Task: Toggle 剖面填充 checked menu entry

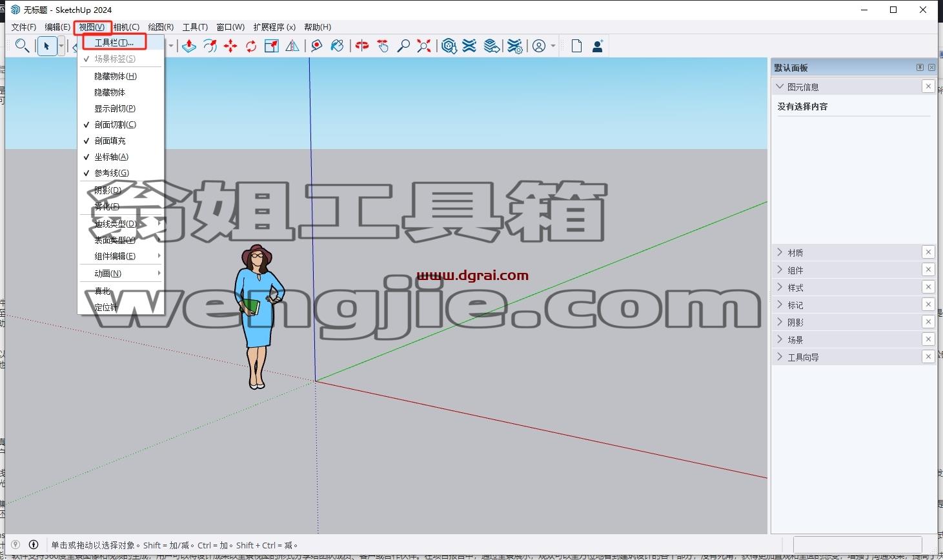Action: coord(121,141)
